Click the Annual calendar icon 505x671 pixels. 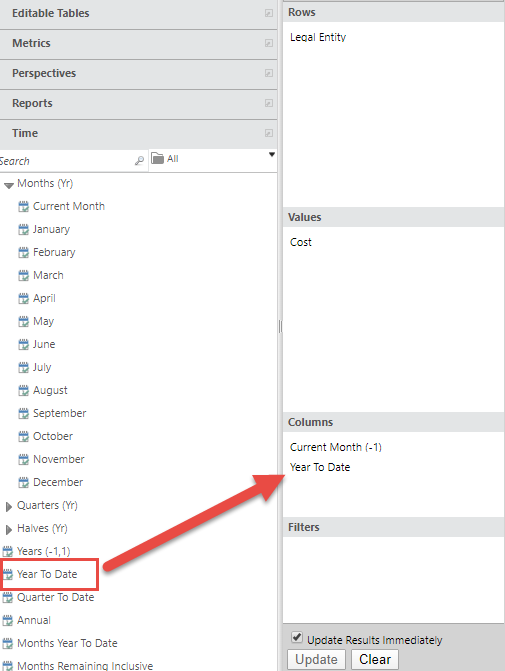pyautogui.click(x=8, y=620)
